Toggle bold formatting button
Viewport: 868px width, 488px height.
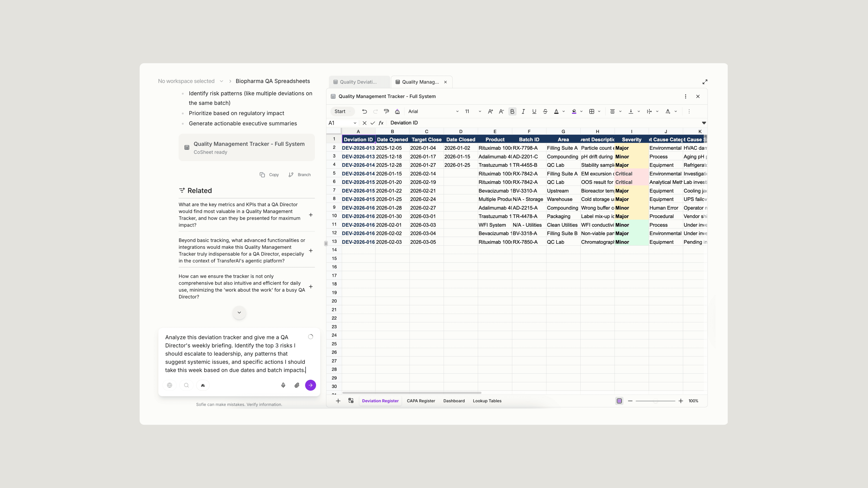pyautogui.click(x=512, y=112)
